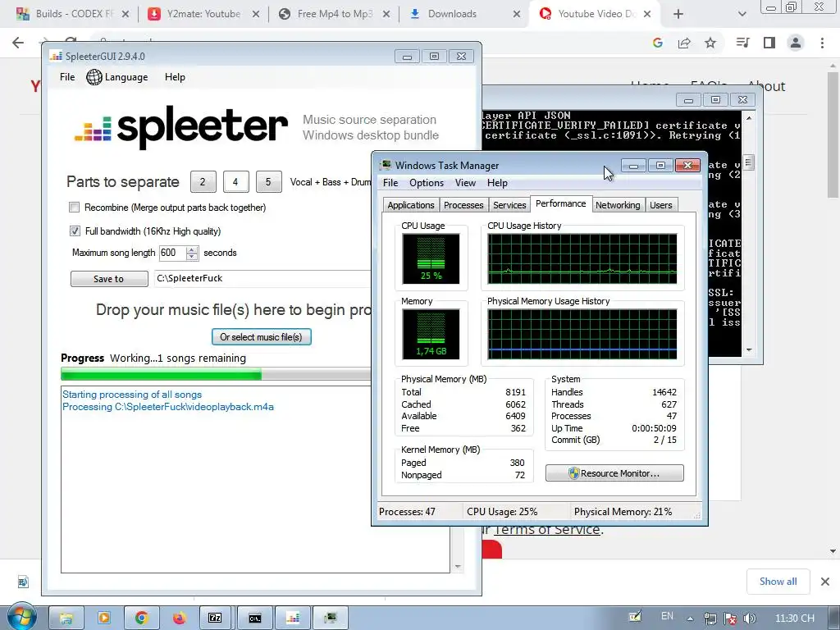Decrease maximum song length with down arrow
The height and width of the screenshot is (630, 840).
point(192,257)
